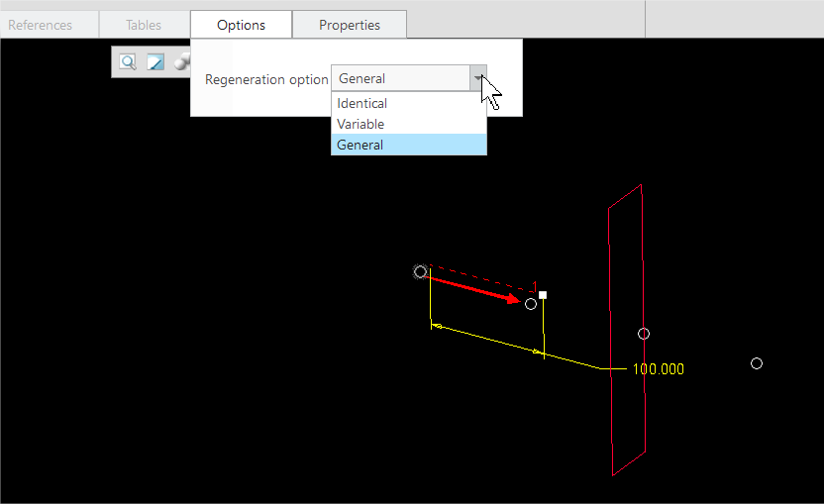Click the pattern circle on the red plane
The image size is (824, 504).
point(644,334)
